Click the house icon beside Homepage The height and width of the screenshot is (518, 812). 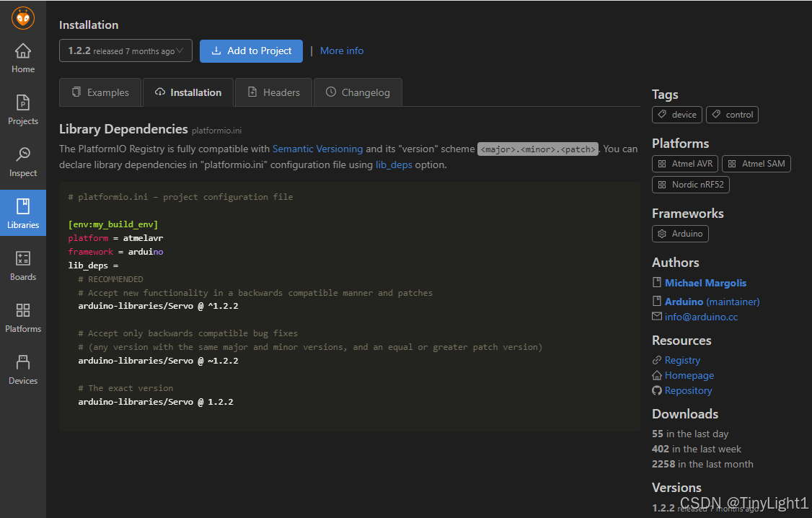point(657,375)
